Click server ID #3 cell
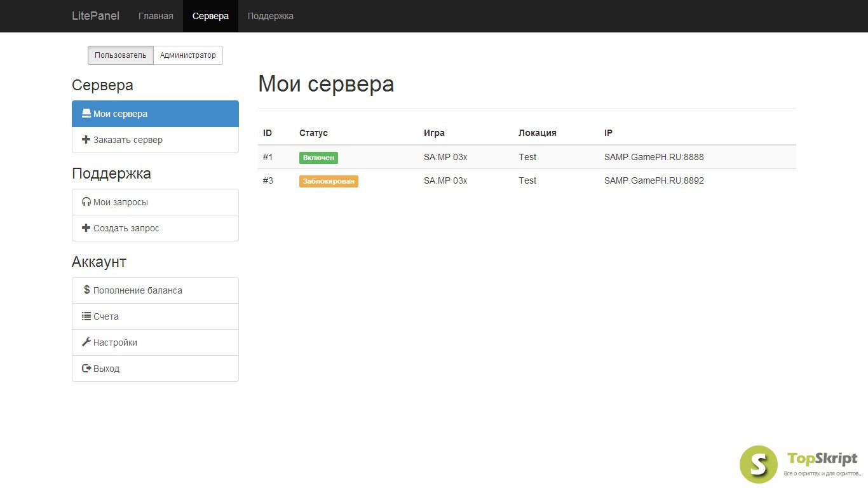This screenshot has height=488, width=868. [x=268, y=180]
